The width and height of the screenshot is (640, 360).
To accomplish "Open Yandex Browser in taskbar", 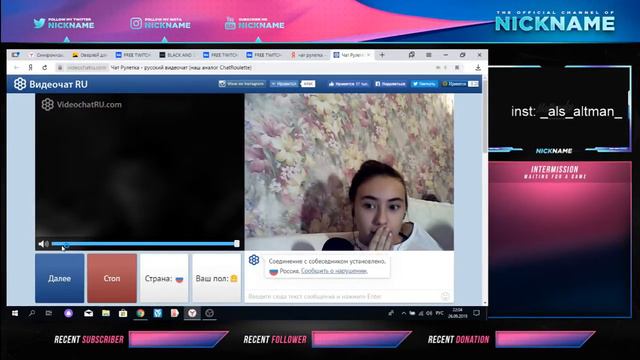I will (x=192, y=313).
